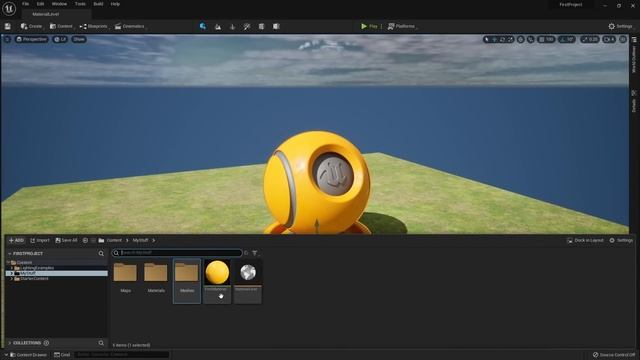This screenshot has height=360, width=640.
Task: Open the Platforms dropdown
Action: (x=402, y=27)
